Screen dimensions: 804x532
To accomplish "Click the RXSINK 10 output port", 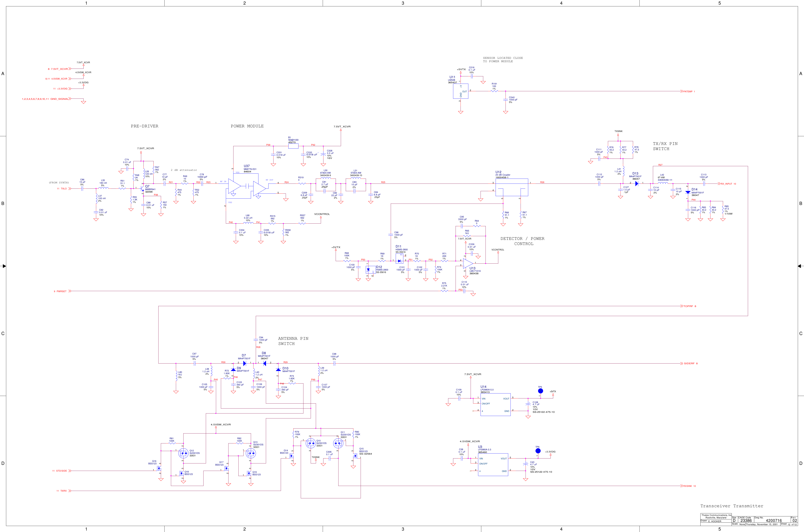I will tap(688, 486).
